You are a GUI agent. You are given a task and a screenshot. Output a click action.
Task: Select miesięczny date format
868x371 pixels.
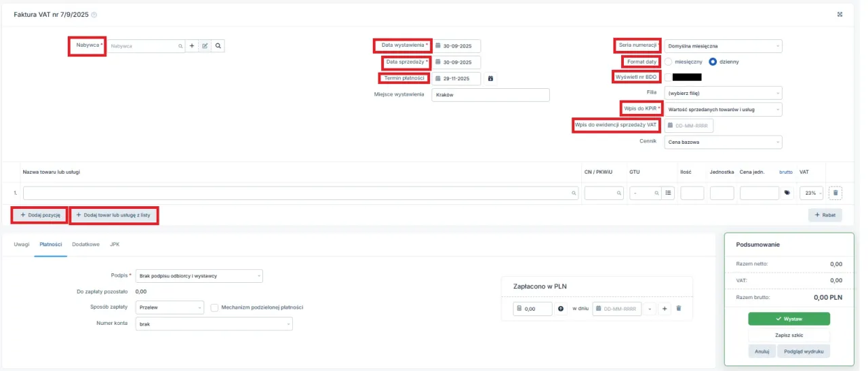pos(669,62)
